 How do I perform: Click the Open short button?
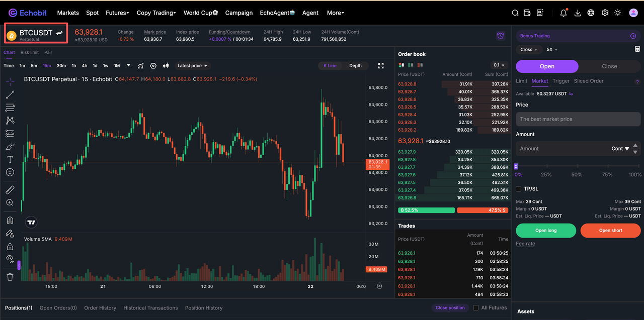(x=610, y=231)
